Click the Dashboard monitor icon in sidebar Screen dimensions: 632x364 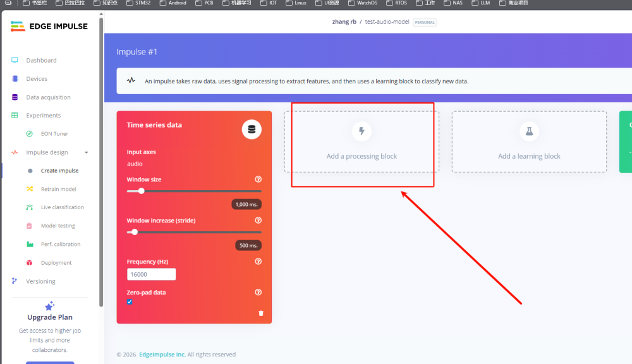(15, 61)
